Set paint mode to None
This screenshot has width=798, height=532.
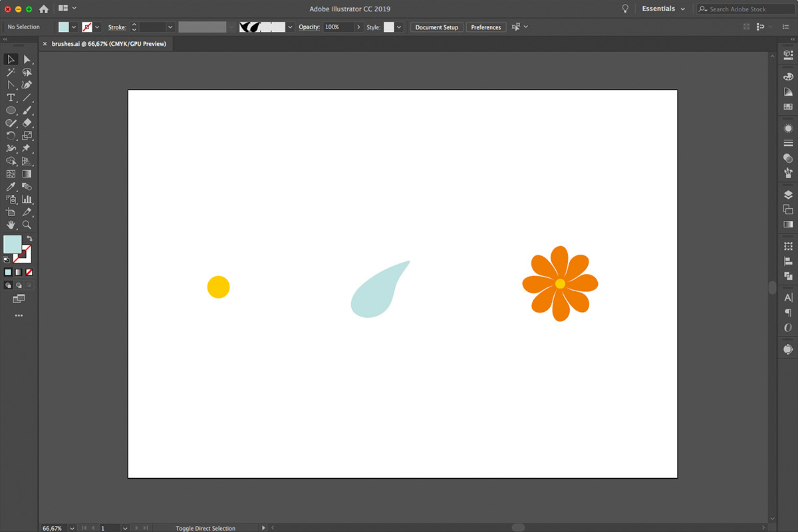29,272
